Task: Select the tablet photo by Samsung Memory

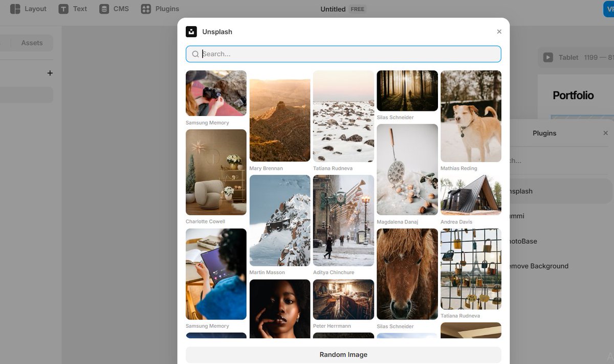Action: tap(216, 274)
